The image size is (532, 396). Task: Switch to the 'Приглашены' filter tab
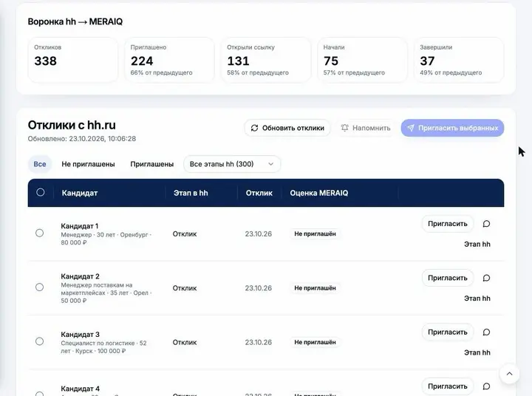(x=152, y=164)
